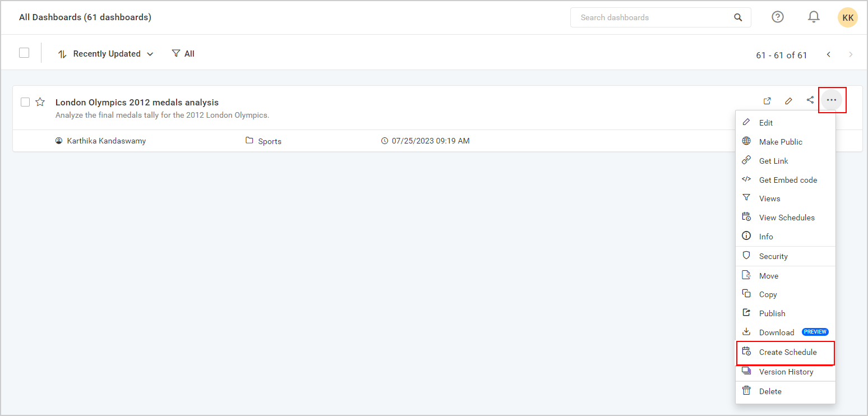
Task: Choose Create Schedule from the menu
Action: [787, 352]
